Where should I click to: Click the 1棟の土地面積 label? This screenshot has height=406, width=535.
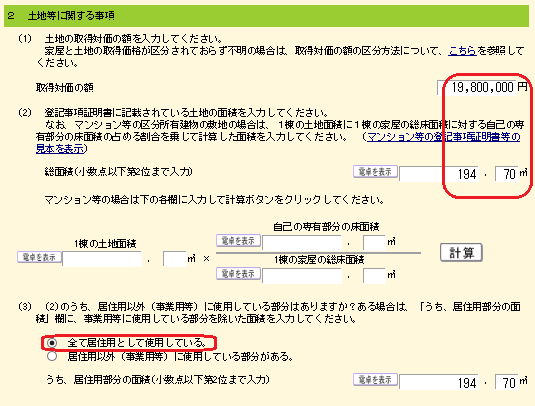coord(105,244)
